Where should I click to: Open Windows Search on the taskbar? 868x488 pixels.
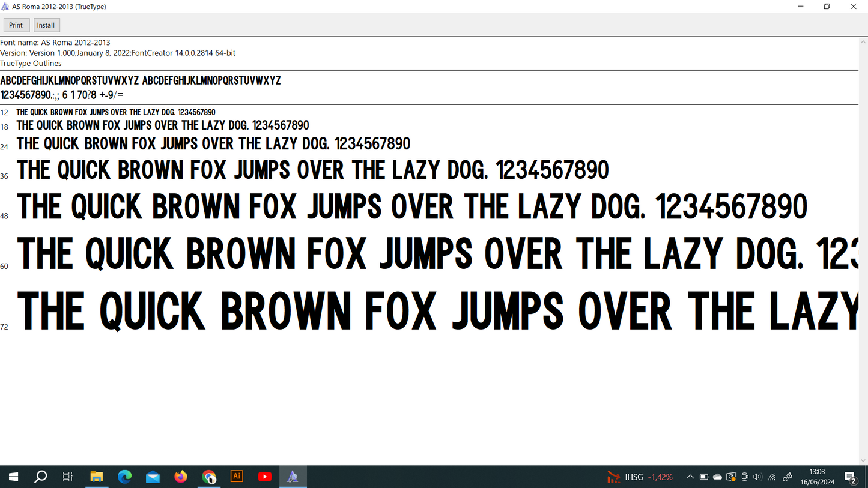pos(40,476)
